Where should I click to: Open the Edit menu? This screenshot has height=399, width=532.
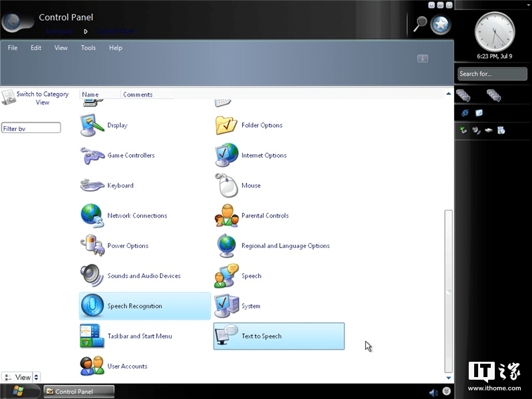[35, 47]
